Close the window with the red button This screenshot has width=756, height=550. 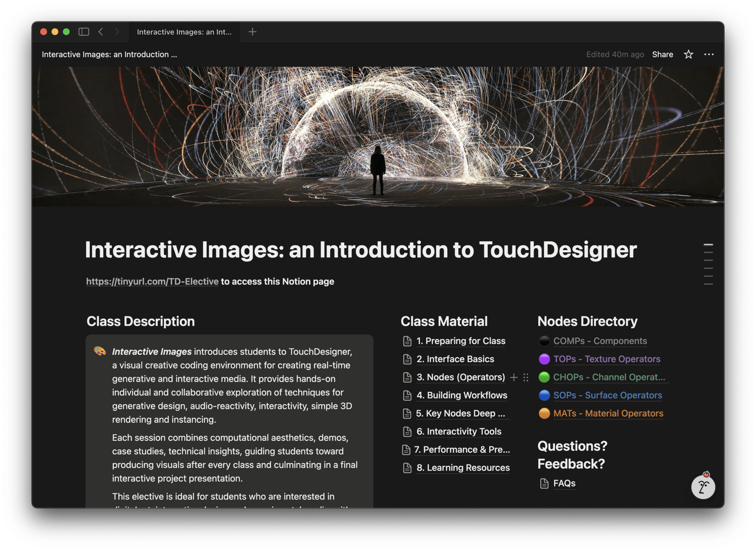pos(44,32)
